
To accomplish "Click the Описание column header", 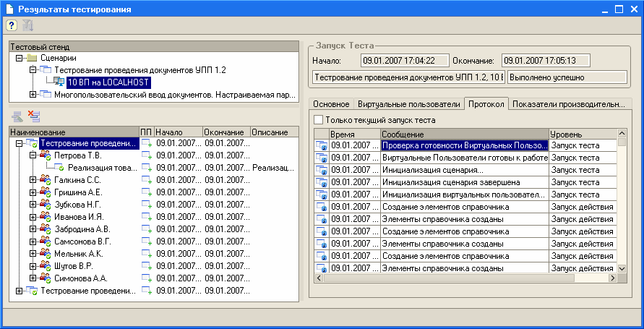I will [275, 132].
